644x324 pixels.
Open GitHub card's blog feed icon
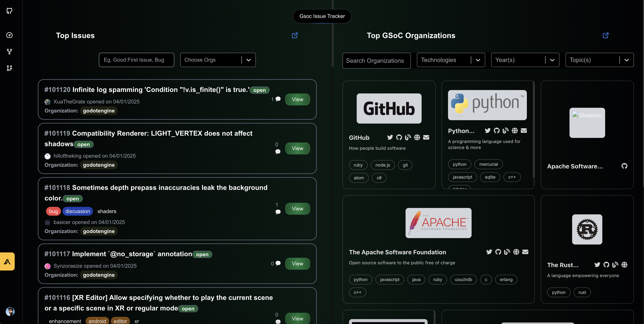point(408,137)
